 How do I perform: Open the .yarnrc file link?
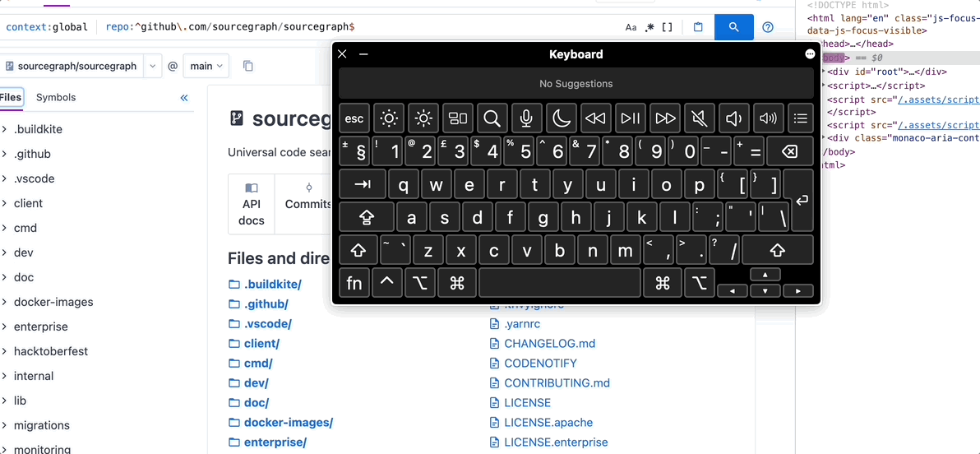pos(523,324)
